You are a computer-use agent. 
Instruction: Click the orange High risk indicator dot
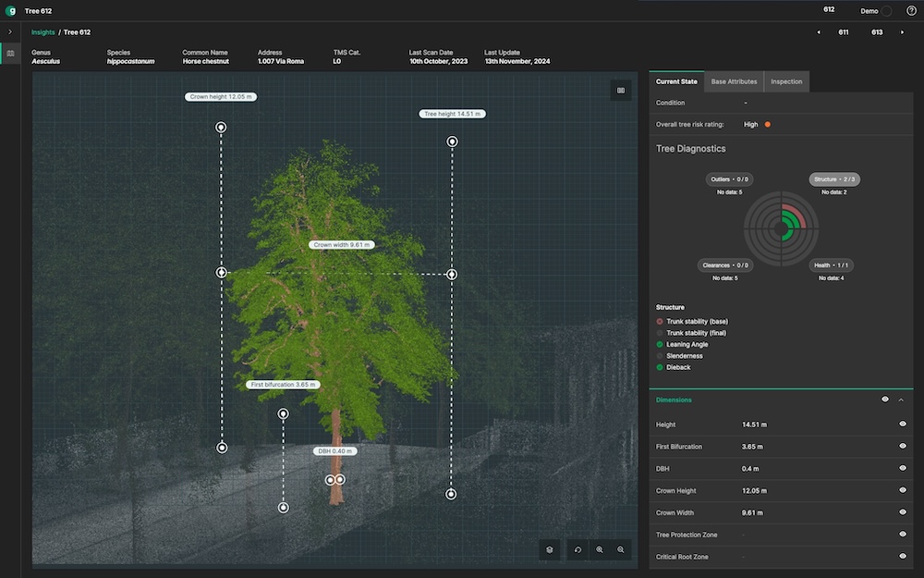(x=767, y=125)
